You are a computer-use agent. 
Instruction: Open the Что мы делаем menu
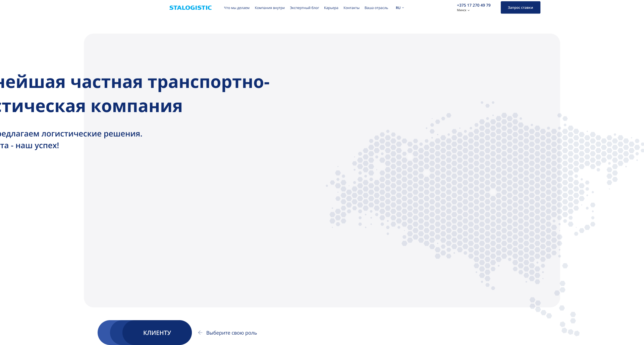click(236, 8)
